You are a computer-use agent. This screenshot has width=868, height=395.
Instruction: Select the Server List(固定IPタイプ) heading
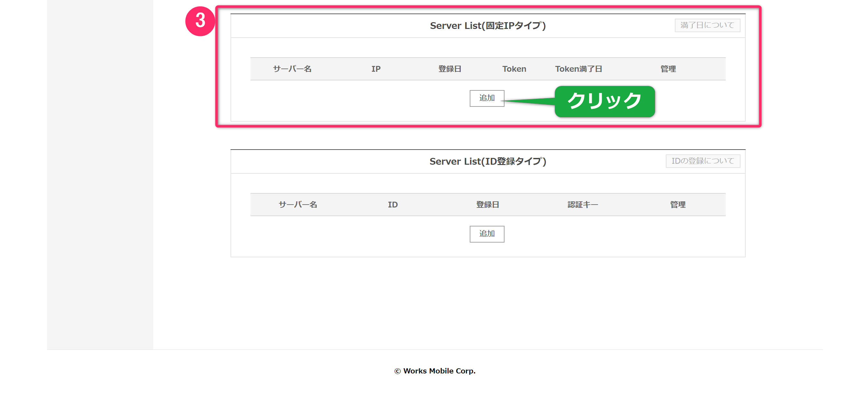tap(487, 26)
